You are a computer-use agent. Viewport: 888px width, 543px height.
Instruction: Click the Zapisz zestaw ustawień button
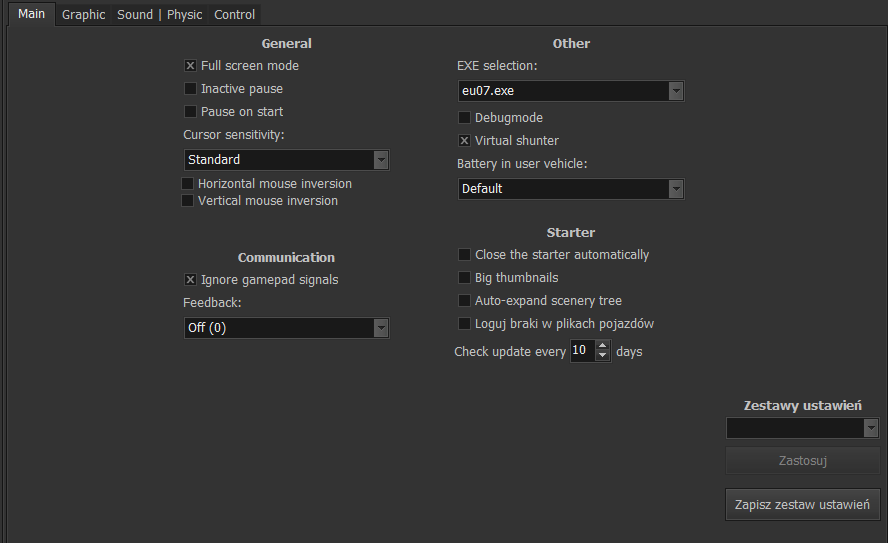pos(802,505)
